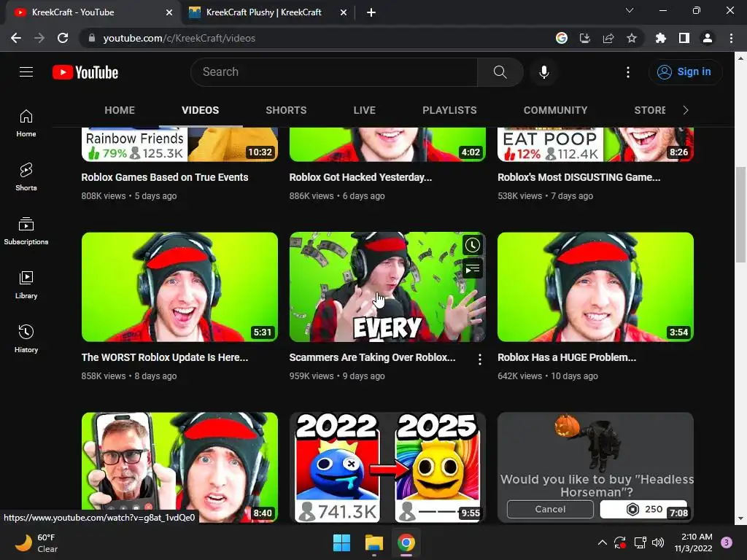
Task: Share this page icon in address bar
Action: point(608,38)
